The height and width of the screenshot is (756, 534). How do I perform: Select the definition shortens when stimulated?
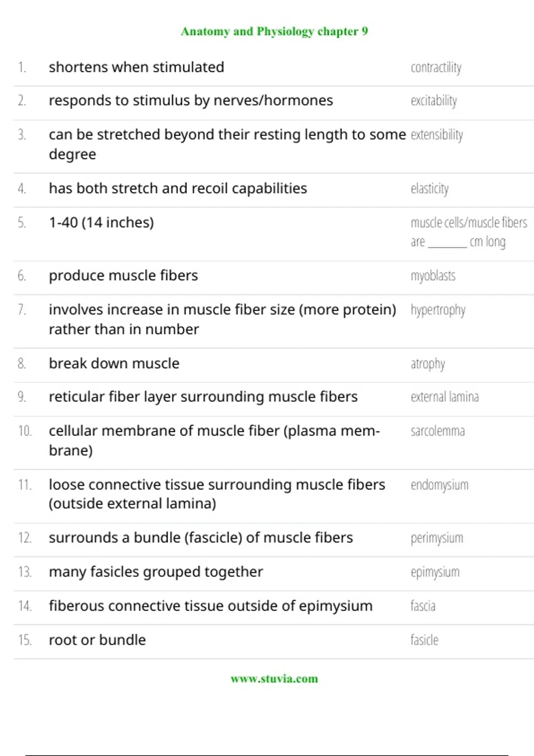click(136, 67)
